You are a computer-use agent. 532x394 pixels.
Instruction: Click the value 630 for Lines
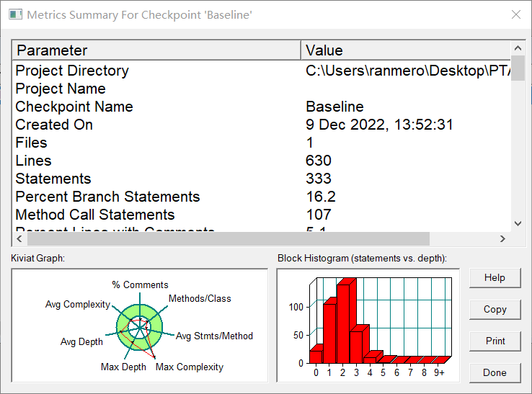pos(318,161)
